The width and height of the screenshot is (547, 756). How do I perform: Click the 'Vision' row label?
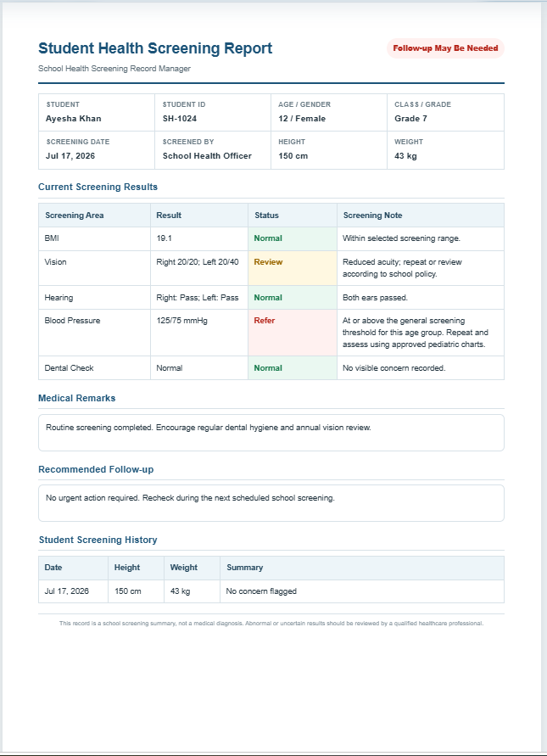click(55, 262)
